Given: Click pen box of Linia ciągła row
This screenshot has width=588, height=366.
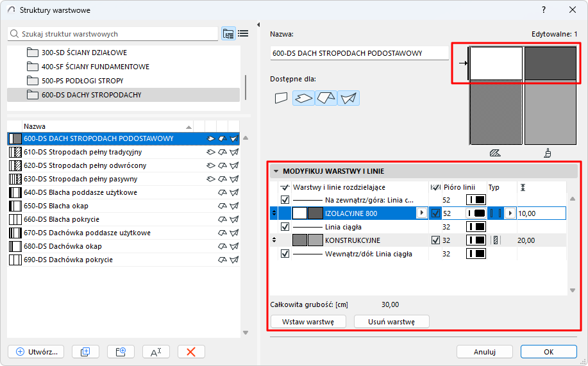Looking at the screenshot, I should coord(476,227).
